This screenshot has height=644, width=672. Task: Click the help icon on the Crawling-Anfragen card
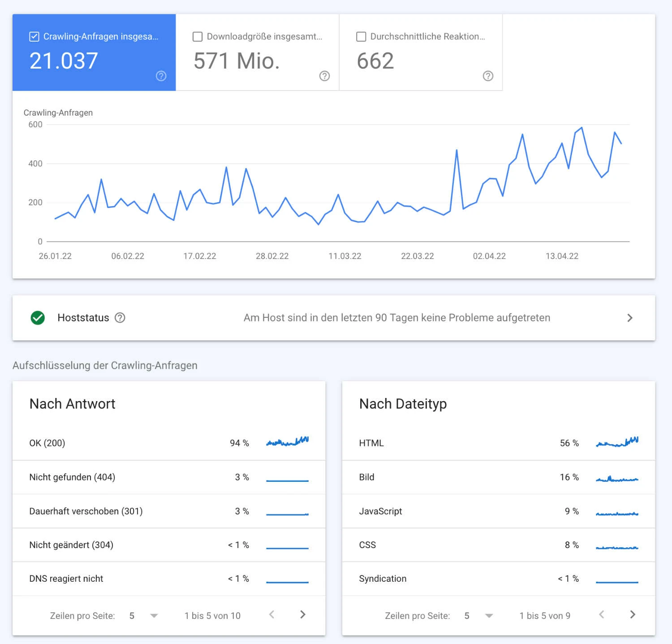pos(161,76)
